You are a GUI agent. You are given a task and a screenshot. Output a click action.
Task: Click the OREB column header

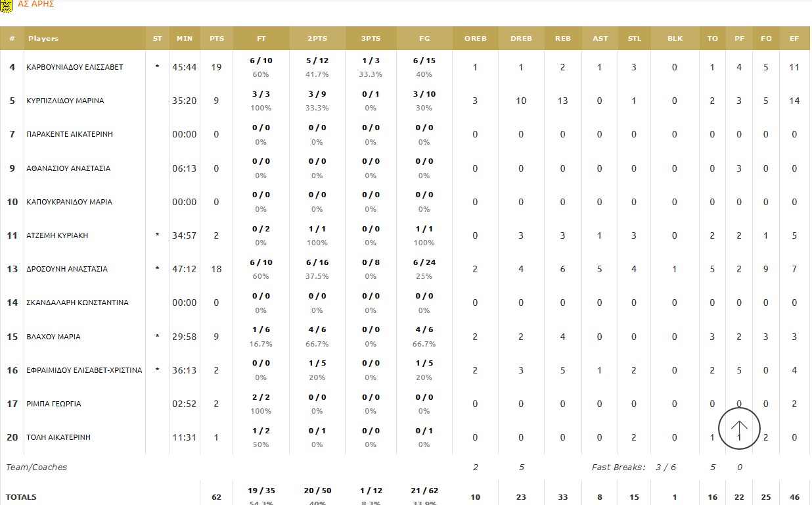(476, 39)
